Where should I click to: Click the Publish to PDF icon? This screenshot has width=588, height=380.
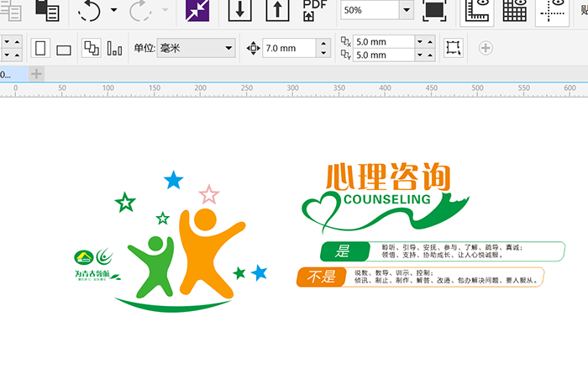[314, 10]
